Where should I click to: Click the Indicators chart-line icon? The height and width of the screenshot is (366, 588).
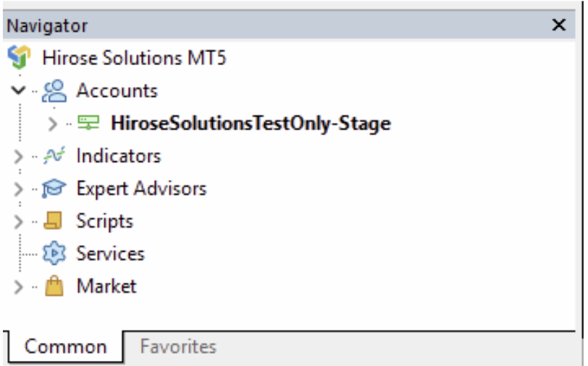tap(54, 156)
